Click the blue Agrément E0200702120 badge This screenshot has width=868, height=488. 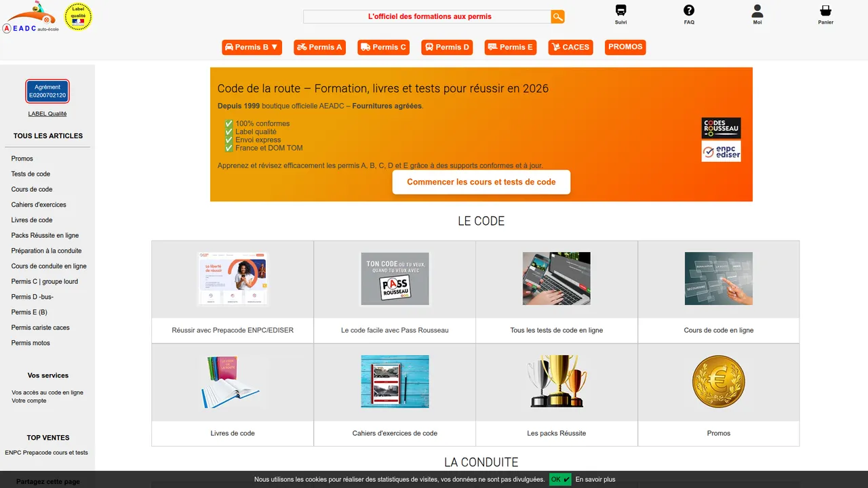[47, 91]
